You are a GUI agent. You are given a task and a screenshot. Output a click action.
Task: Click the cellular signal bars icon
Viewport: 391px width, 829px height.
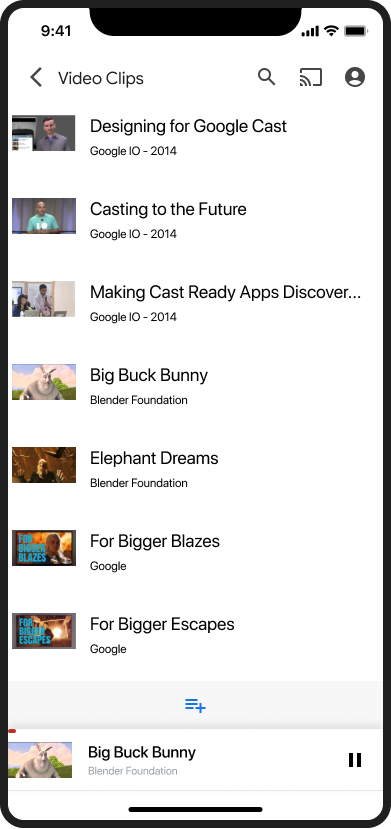pyautogui.click(x=310, y=32)
